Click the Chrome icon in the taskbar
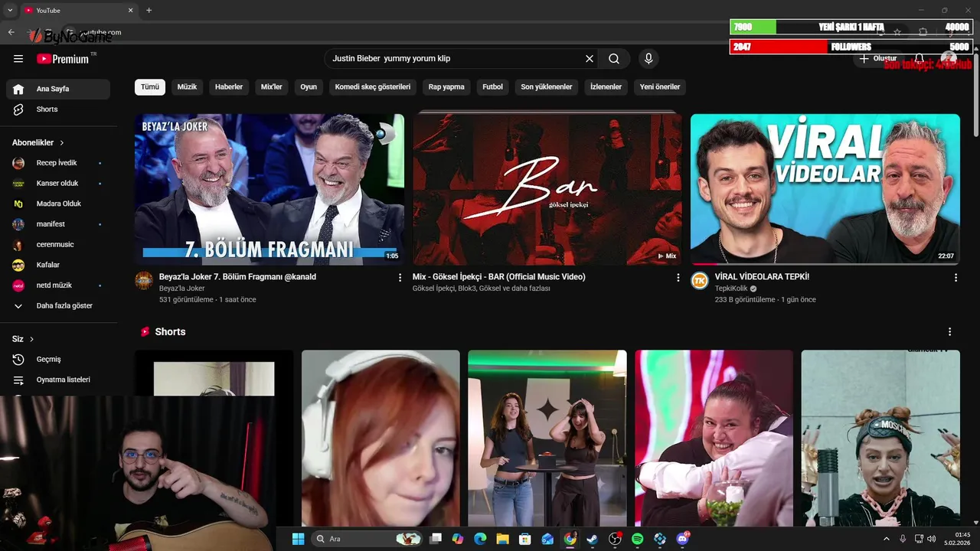Viewport: 980px width, 551px height. click(x=570, y=539)
